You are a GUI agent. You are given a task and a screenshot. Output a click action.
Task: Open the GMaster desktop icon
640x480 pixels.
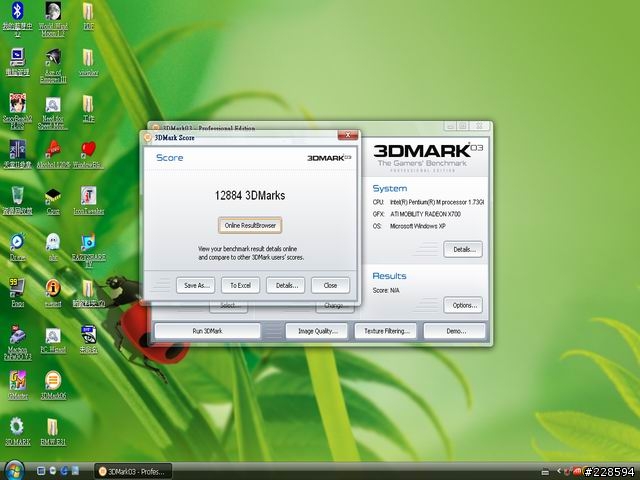pos(17,385)
